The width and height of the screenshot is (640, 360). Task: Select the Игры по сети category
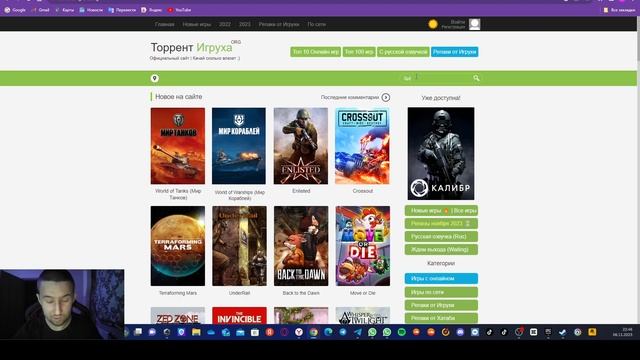tap(441, 292)
